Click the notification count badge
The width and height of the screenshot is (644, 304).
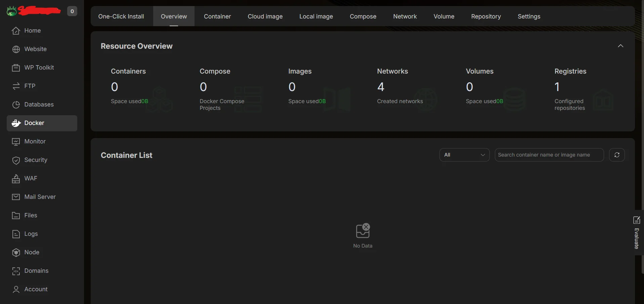click(x=72, y=11)
